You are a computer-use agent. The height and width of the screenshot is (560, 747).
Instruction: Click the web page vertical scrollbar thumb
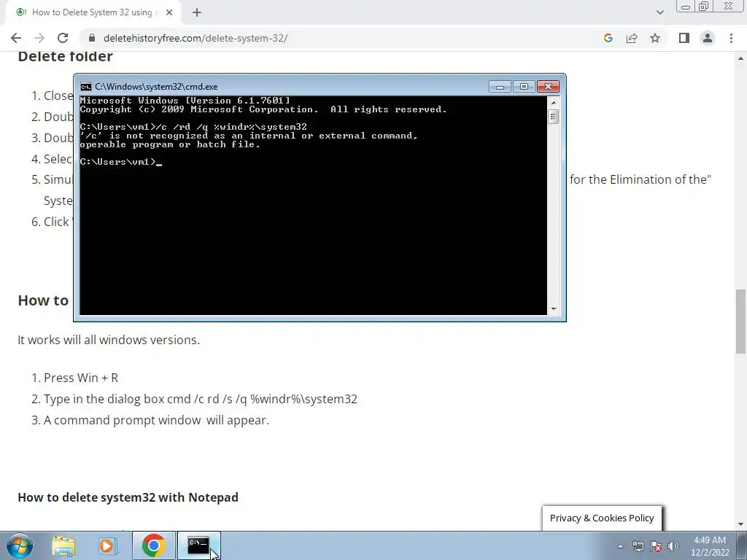coord(740,322)
